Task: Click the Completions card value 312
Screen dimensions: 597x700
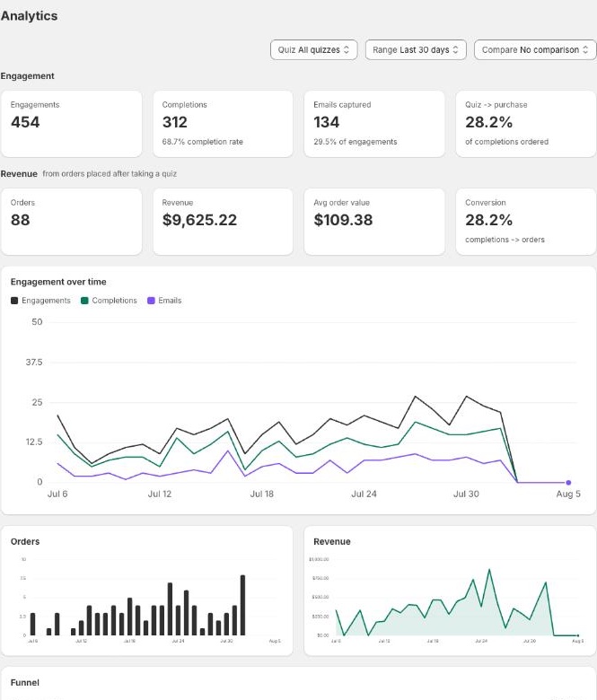Action: [174, 122]
